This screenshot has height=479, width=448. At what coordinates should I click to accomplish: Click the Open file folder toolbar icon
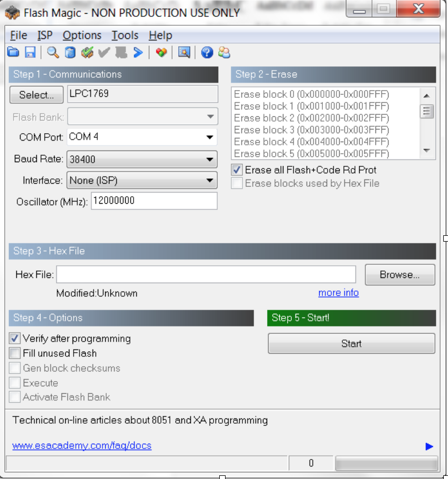13,53
